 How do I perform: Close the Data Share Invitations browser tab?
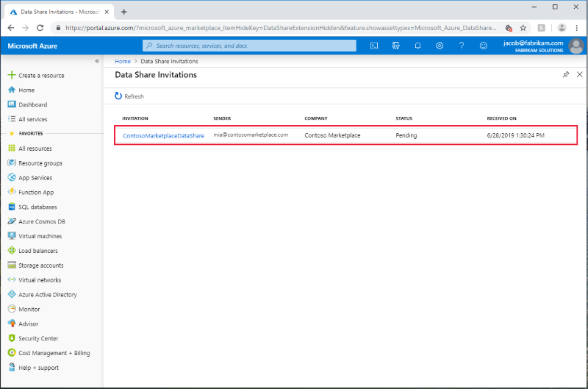(x=107, y=12)
